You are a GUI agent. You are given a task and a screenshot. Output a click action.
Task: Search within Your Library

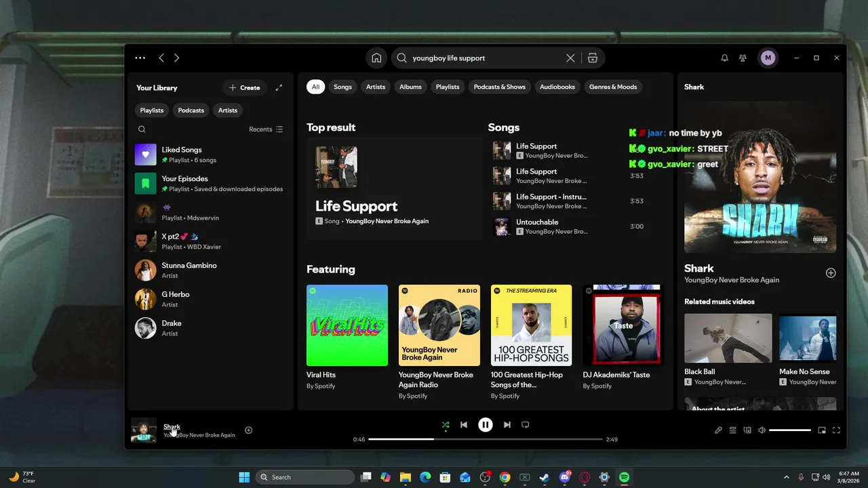click(142, 129)
